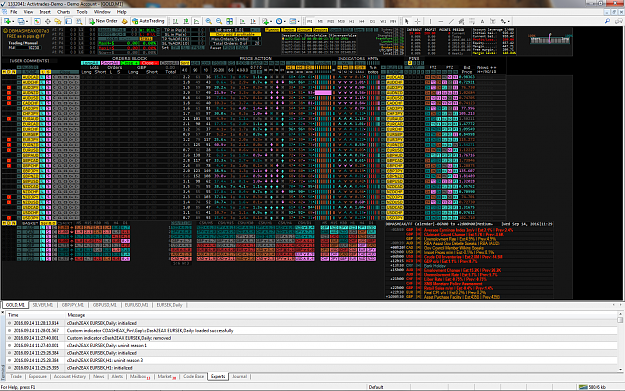Switch to candlestick chart icon

[x=186, y=21]
